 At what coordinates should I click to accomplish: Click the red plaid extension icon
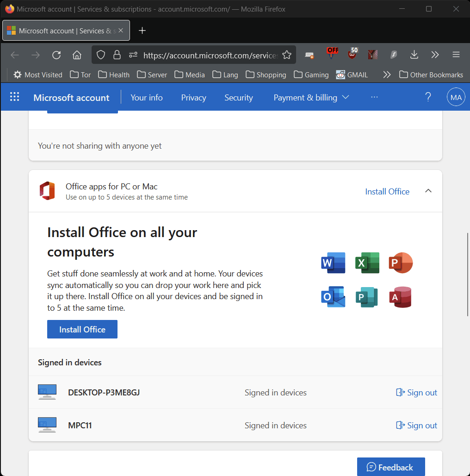click(x=373, y=55)
